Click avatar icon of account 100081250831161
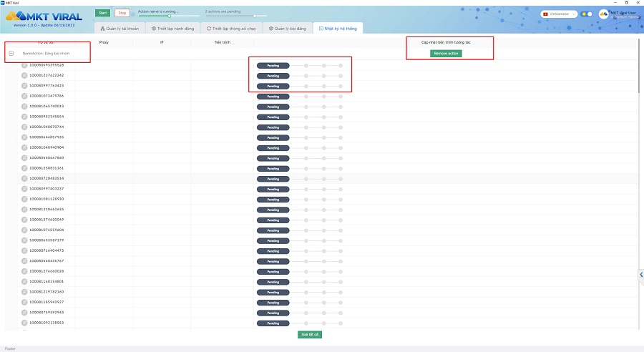The height and width of the screenshot is (352, 644). (24, 168)
